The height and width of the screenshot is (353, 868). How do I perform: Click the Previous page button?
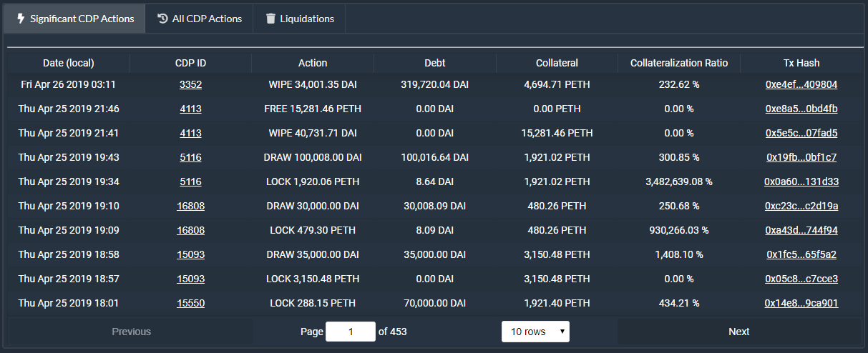point(131,332)
